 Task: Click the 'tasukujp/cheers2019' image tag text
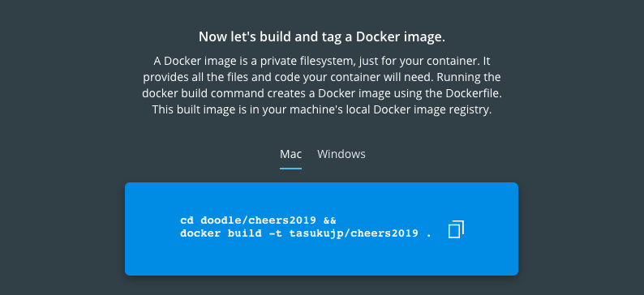pyautogui.click(x=354, y=234)
